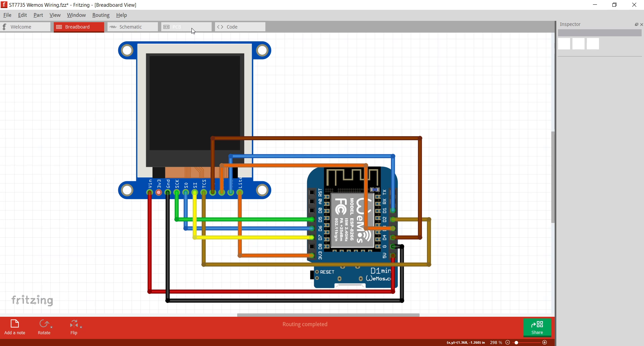
Task: Open the Help menu
Action: (x=122, y=15)
